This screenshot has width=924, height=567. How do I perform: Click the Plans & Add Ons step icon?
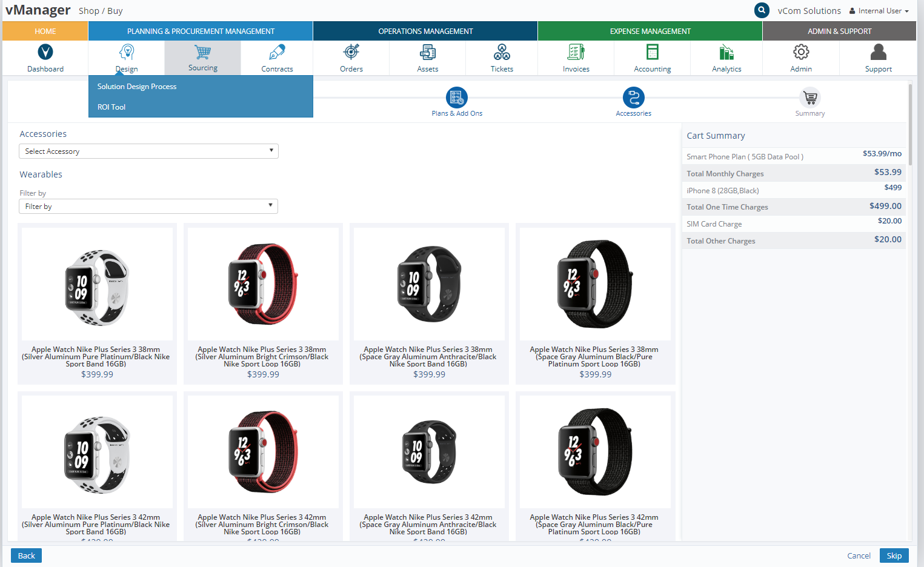click(x=457, y=98)
